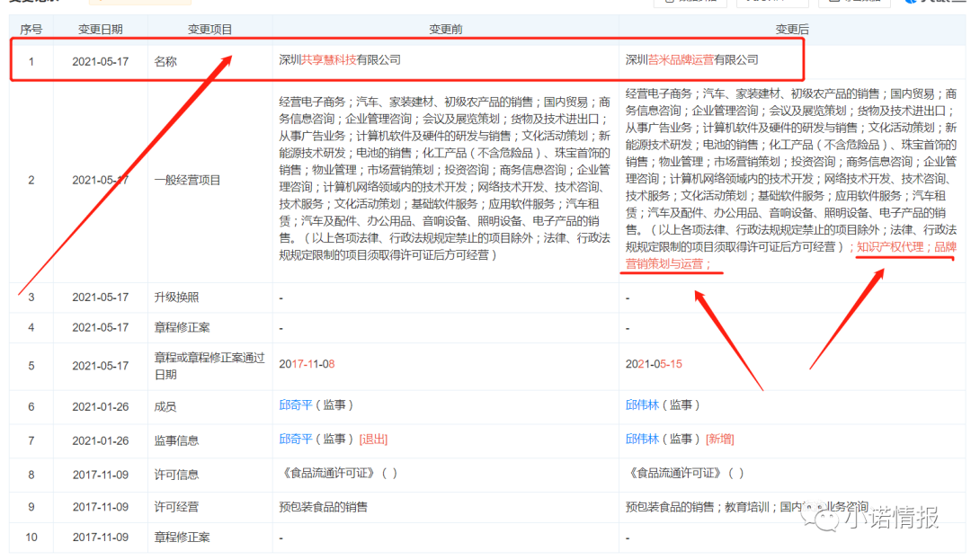Click 章程修正案 in row 4
971x560 pixels.
[x=182, y=327]
